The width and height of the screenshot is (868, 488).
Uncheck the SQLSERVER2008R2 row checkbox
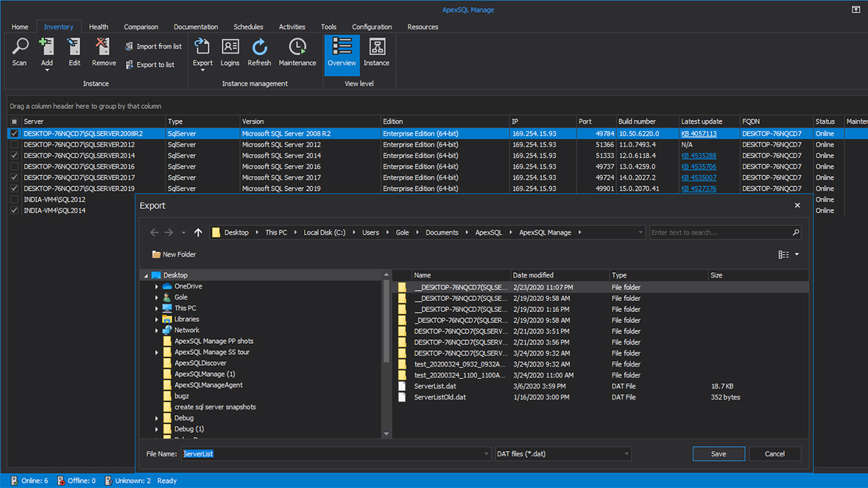pos(15,133)
